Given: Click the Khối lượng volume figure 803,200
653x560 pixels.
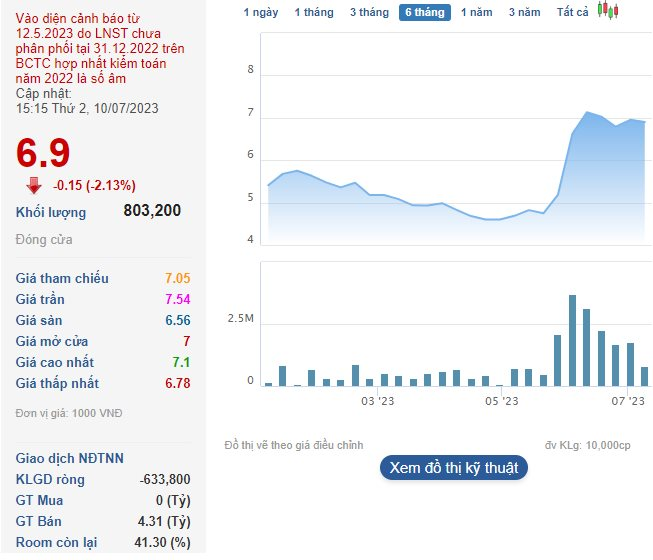Looking at the screenshot, I should coord(152,211).
